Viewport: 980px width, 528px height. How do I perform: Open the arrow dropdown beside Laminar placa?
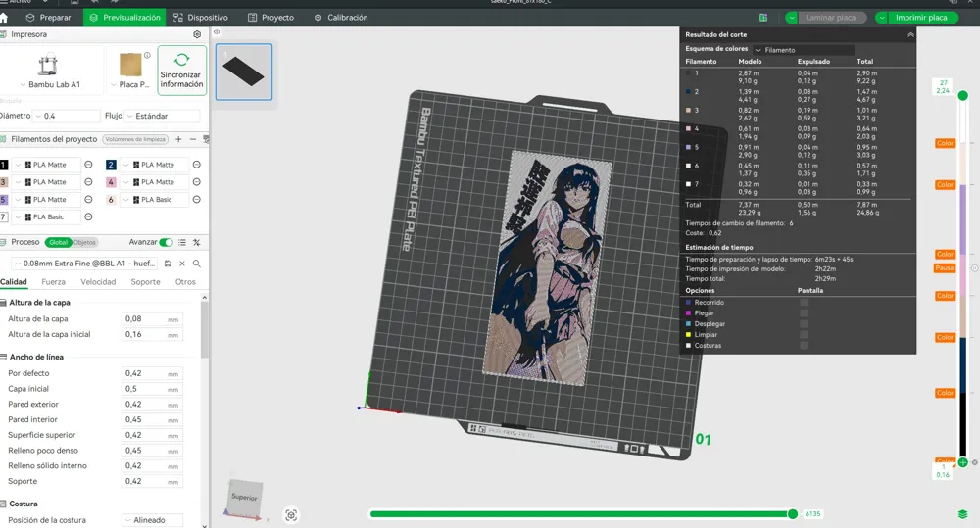point(791,18)
